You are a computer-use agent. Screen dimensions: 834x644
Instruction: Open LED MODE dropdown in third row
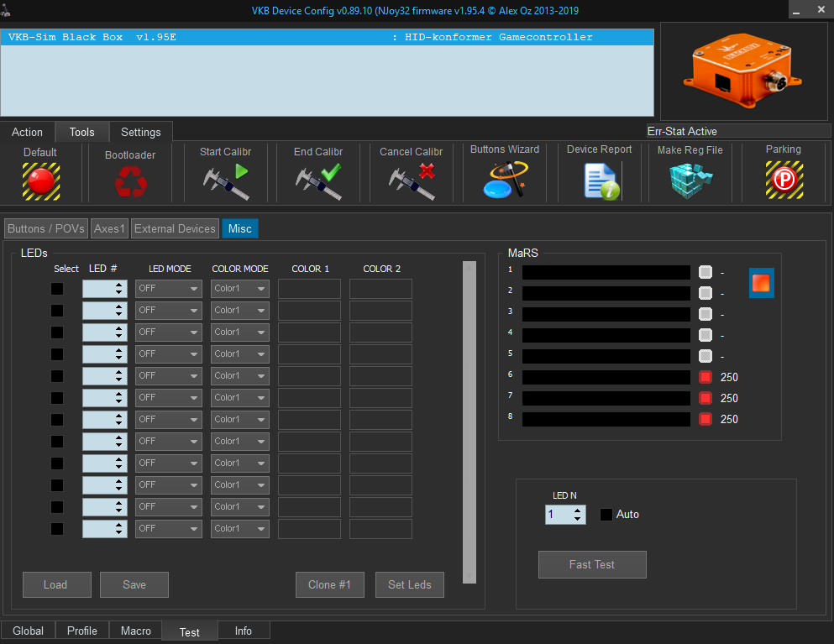coord(169,332)
